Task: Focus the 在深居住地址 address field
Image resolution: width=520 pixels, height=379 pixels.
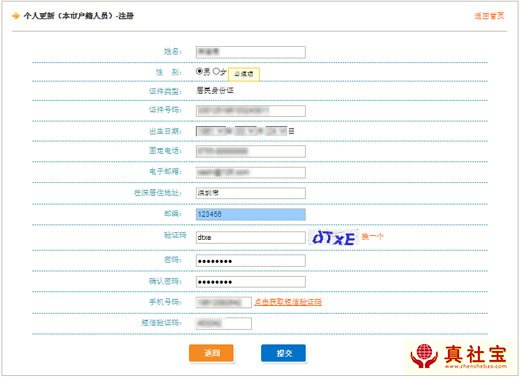Action: click(251, 193)
